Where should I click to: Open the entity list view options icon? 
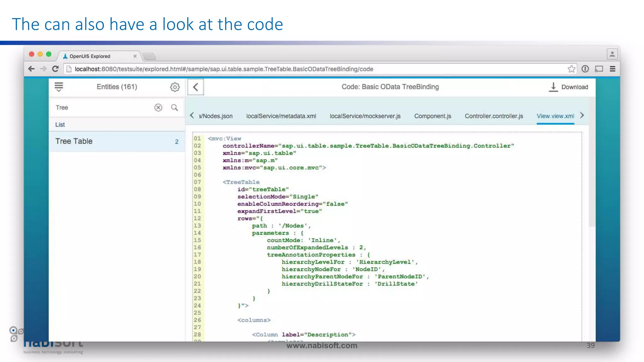coord(59,87)
